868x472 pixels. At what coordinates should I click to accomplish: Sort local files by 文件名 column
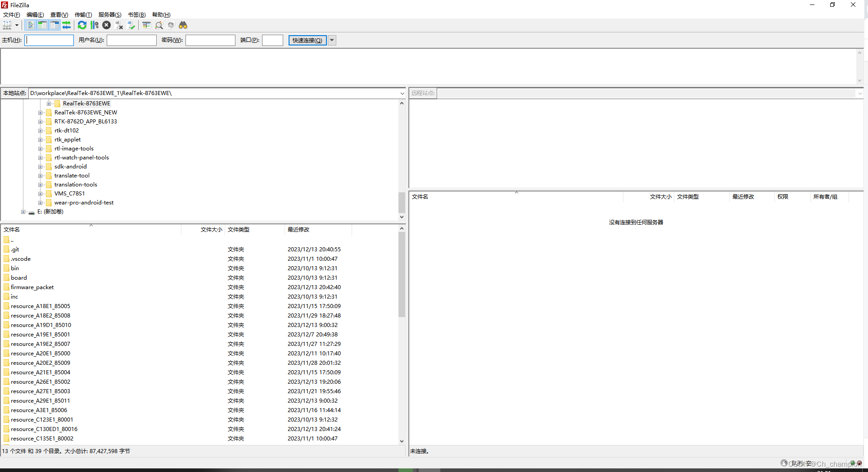[x=91, y=230]
